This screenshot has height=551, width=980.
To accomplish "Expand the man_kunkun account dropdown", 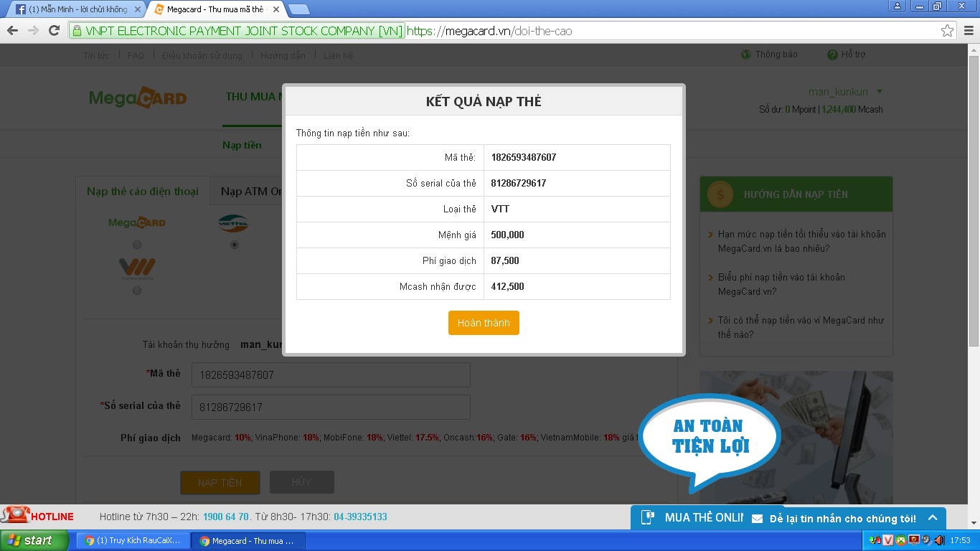I will pyautogui.click(x=880, y=92).
